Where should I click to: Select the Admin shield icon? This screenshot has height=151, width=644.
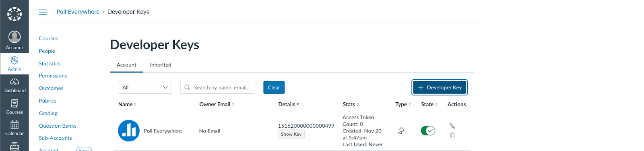14,60
